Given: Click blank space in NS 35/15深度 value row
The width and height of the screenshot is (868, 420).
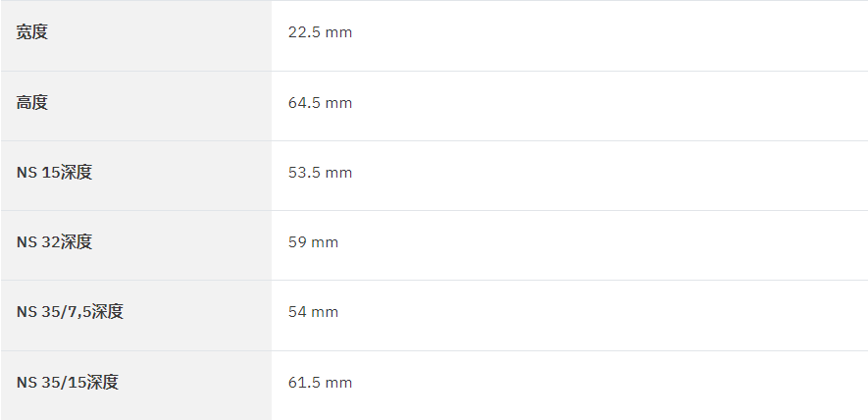Looking at the screenshot, I should 609,386.
